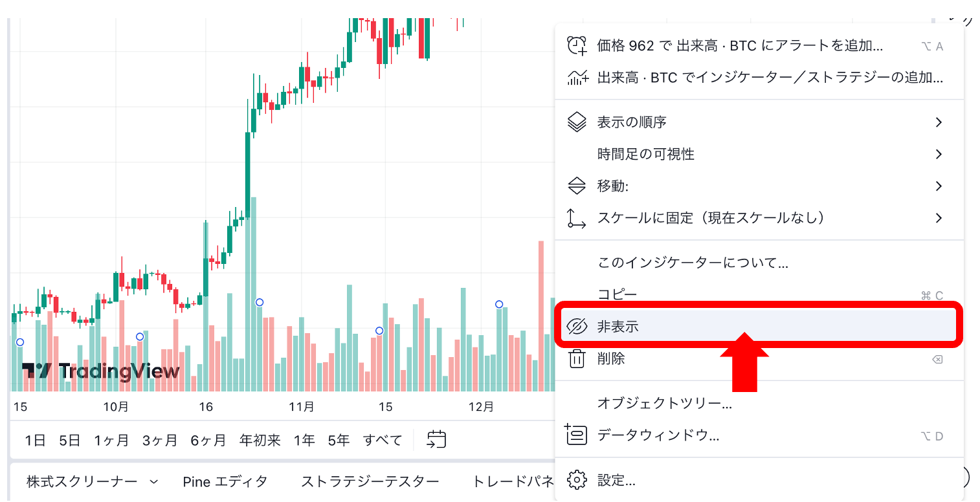
Task: Click the data window icon
Action: pos(577,435)
